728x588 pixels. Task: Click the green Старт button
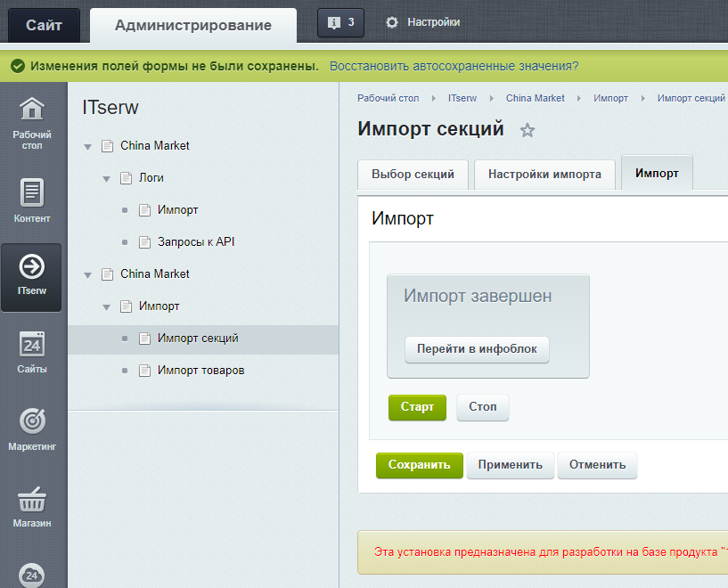pos(417,407)
